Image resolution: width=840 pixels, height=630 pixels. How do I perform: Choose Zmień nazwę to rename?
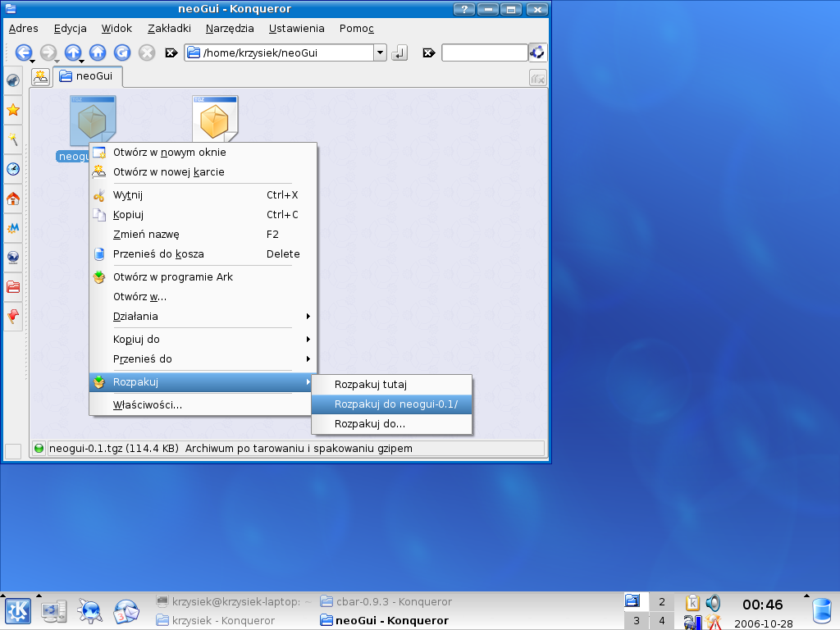(x=203, y=234)
